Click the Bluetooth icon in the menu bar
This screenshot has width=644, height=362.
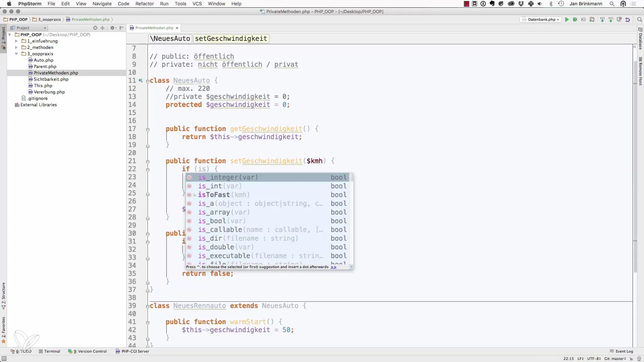point(551,4)
